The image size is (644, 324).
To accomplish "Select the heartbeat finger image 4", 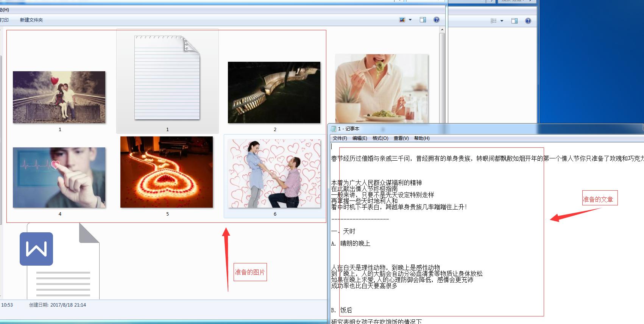I will point(59,177).
